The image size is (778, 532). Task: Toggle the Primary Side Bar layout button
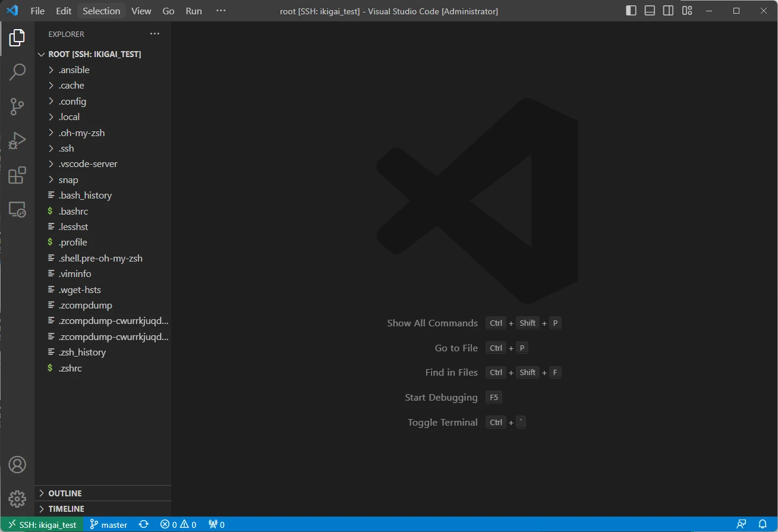[x=631, y=11]
